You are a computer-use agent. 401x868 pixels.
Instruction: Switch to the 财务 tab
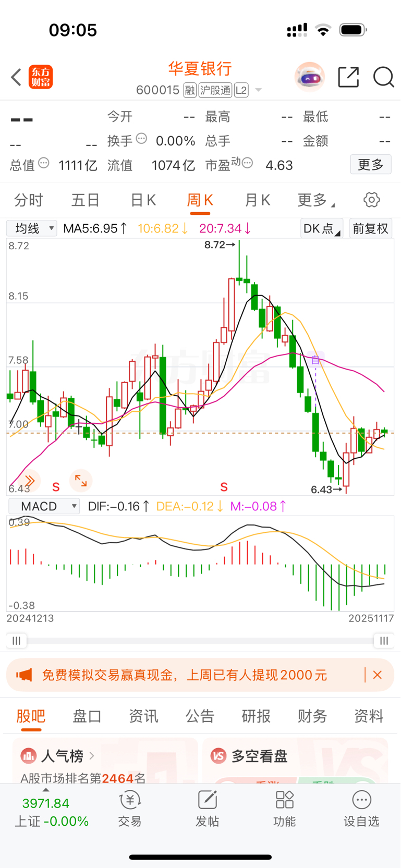tap(312, 716)
